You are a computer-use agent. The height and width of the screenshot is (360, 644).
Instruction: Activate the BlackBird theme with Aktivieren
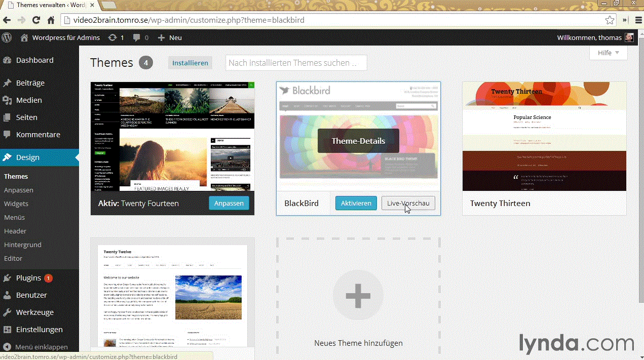tap(356, 203)
